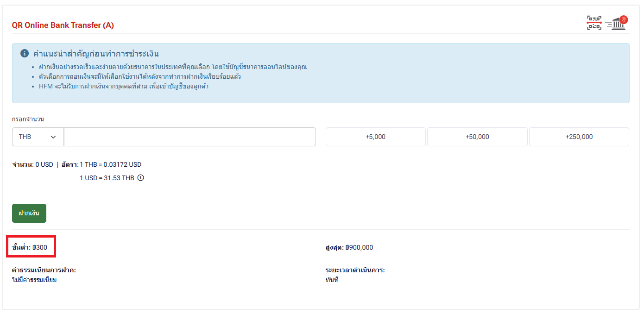This screenshot has height=314, width=644.
Task: Click the ค่าธรรมเนียมการฝาก fee label
Action: coord(44,270)
